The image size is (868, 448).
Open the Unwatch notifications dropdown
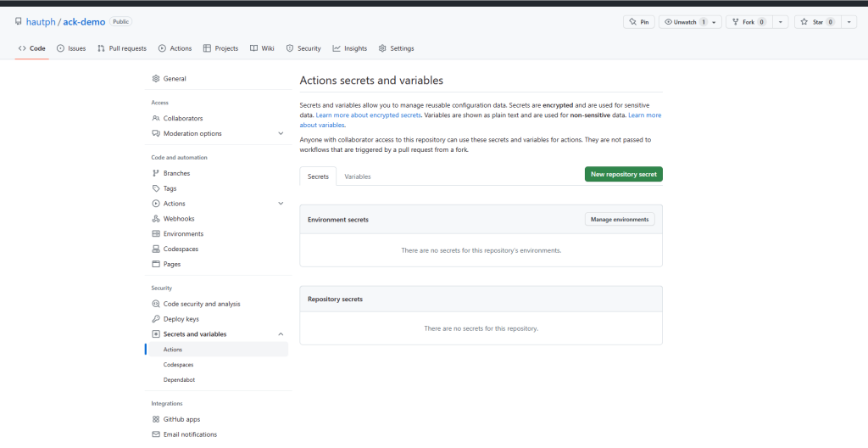tap(714, 22)
